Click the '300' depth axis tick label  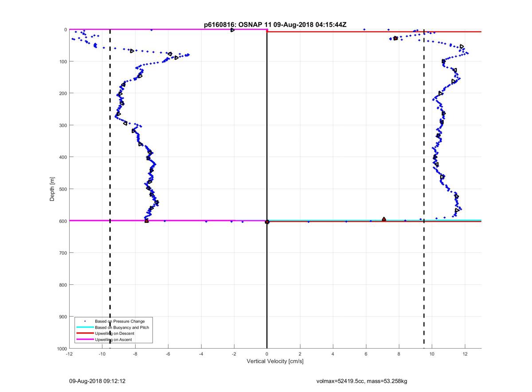[63, 125]
